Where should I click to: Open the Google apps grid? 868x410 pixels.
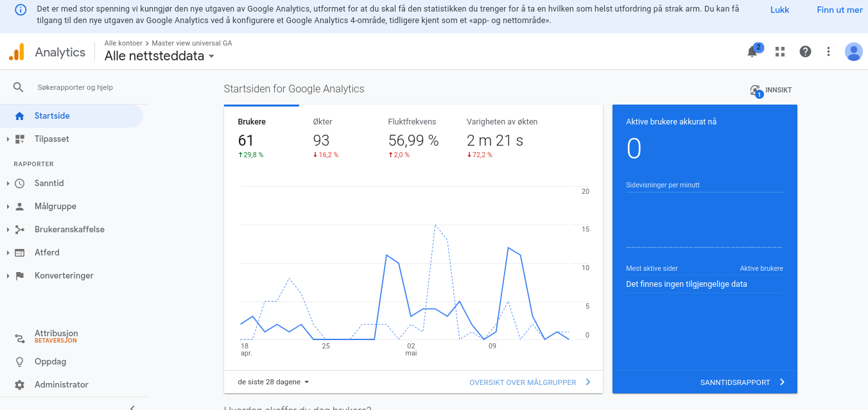coord(780,52)
